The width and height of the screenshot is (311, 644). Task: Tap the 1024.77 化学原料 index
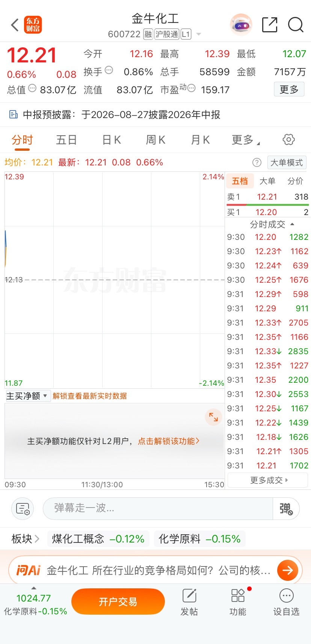pos(35,605)
